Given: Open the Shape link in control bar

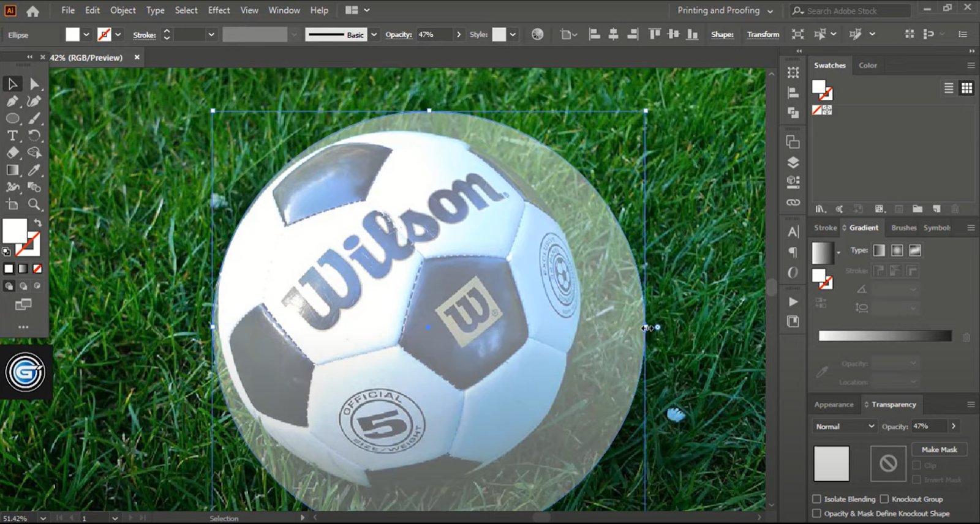Looking at the screenshot, I should (x=722, y=34).
